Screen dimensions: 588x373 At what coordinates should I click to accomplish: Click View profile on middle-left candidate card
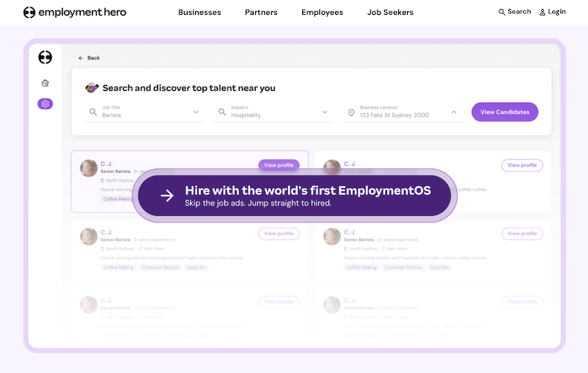(278, 234)
